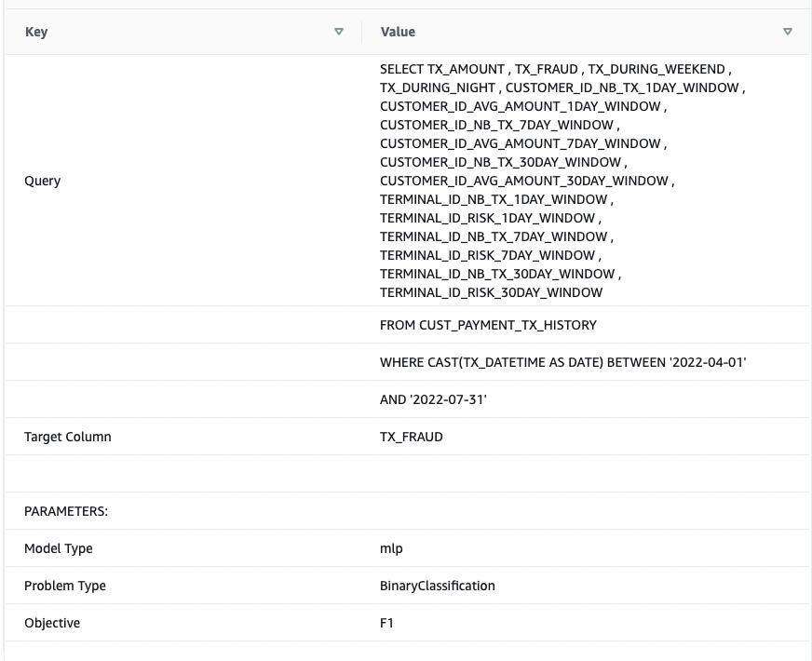Click the FROM CUST_PAYMENT_TX_HISTORY row
Image resolution: width=812 pixels, height=661 pixels.
point(408,325)
